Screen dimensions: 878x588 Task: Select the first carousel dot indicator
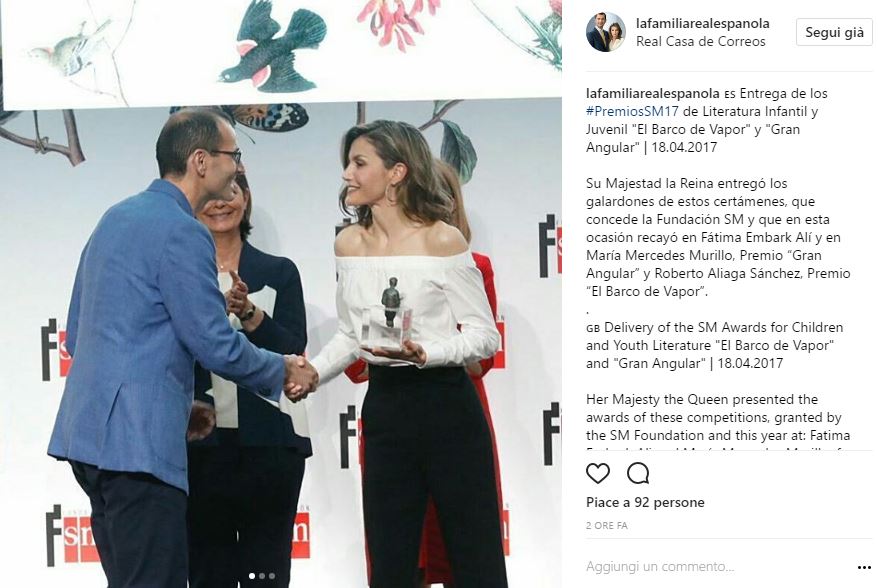[252, 576]
